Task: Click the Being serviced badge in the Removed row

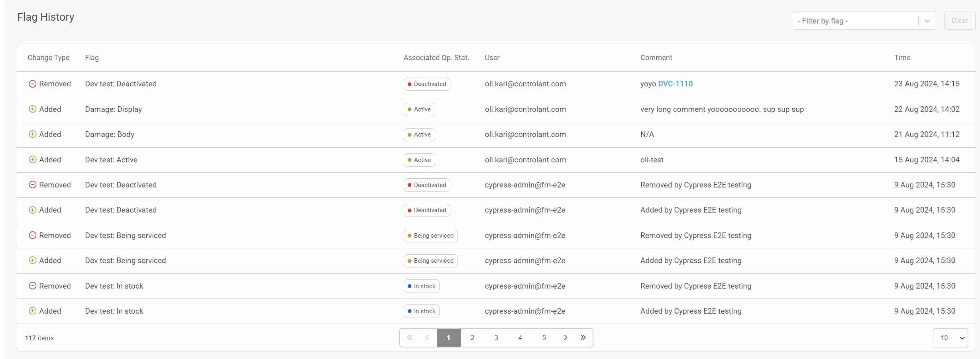Action: pos(430,236)
